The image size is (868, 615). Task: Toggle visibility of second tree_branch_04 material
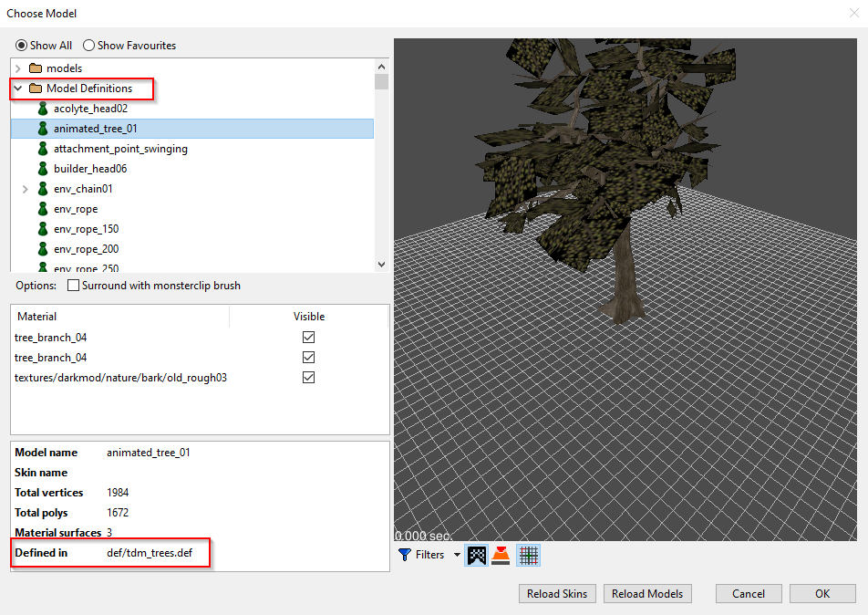(308, 358)
